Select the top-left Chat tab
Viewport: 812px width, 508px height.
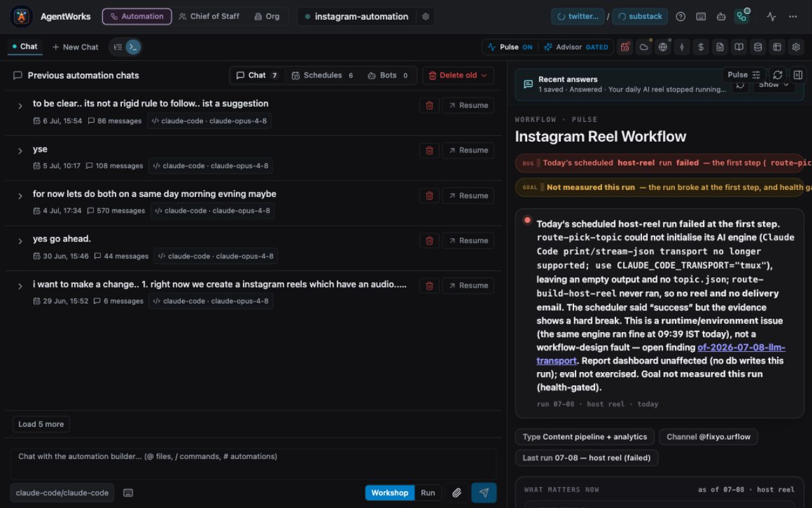pyautogui.click(x=25, y=46)
